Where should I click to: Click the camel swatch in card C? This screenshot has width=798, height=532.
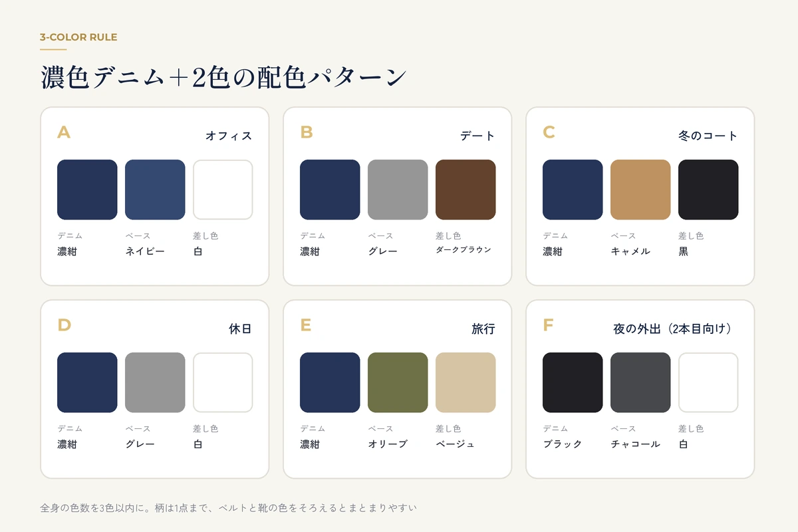point(640,190)
